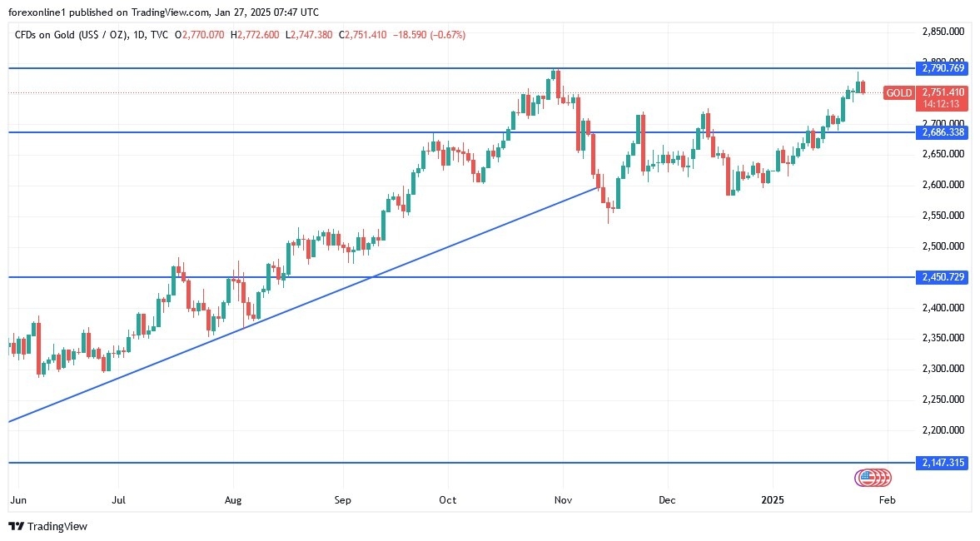Click the 2,500.000 price scale label

click(x=943, y=246)
